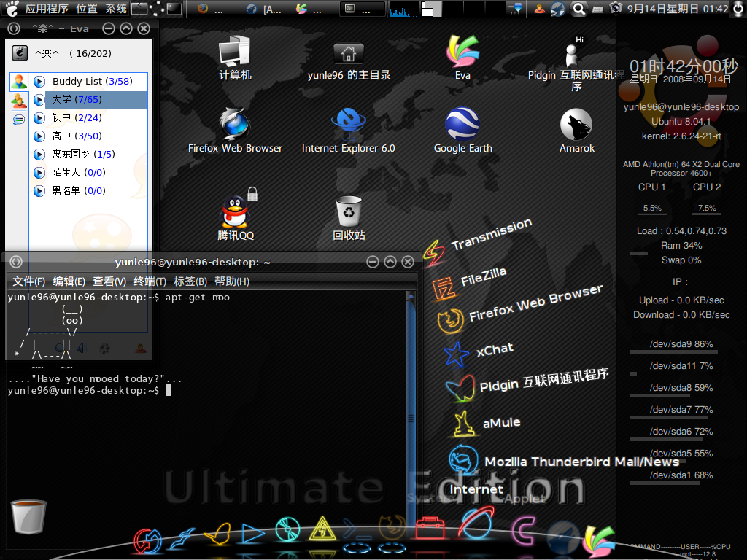Expand the 大学 buddy group

point(39,99)
